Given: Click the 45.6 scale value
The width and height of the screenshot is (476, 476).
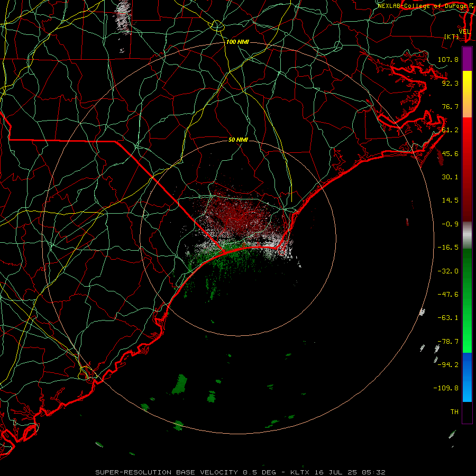Looking at the screenshot, I should click(x=450, y=153).
